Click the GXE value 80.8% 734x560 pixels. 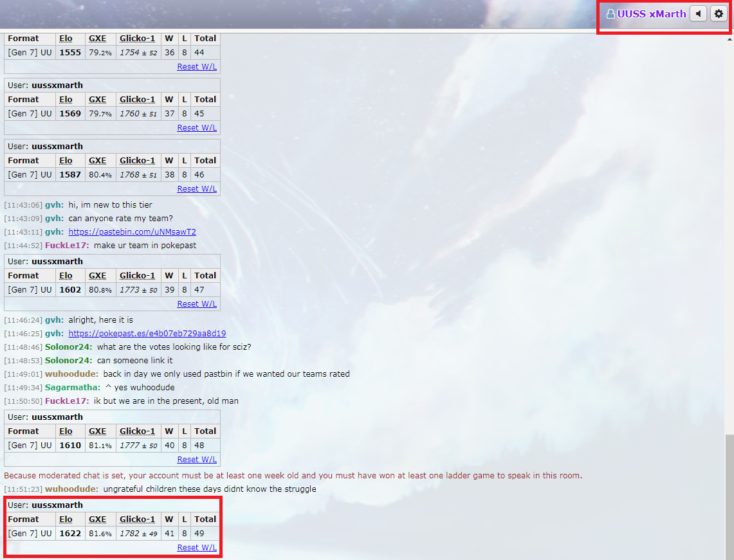pyautogui.click(x=100, y=289)
